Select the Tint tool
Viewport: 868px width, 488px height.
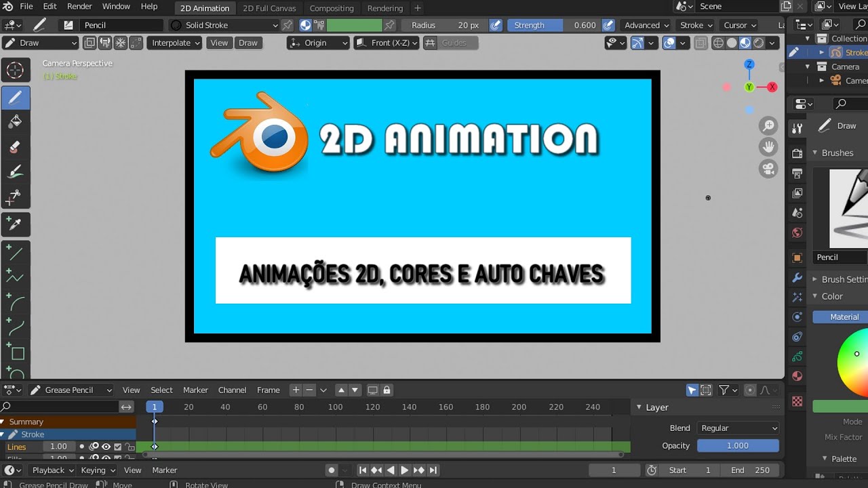(x=15, y=171)
